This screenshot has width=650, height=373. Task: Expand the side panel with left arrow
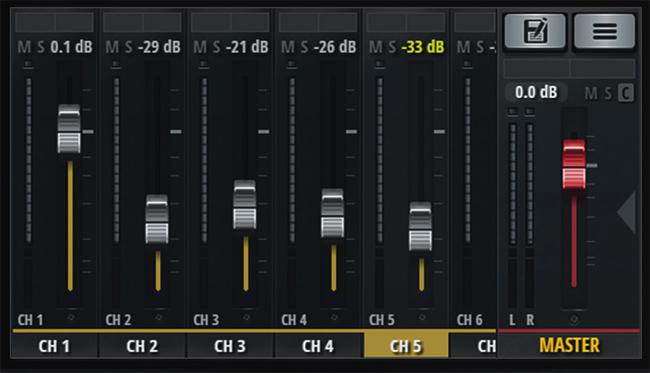click(626, 212)
